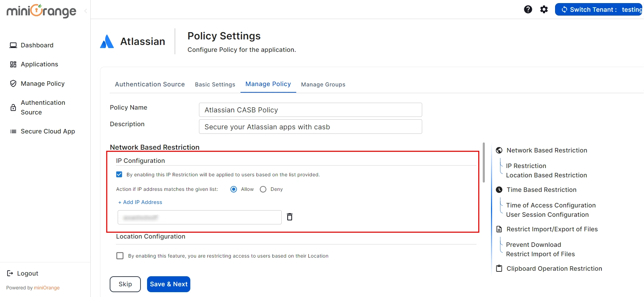The height and width of the screenshot is (297, 644).
Task: Switch to Authentication Source tab
Action: [x=150, y=84]
